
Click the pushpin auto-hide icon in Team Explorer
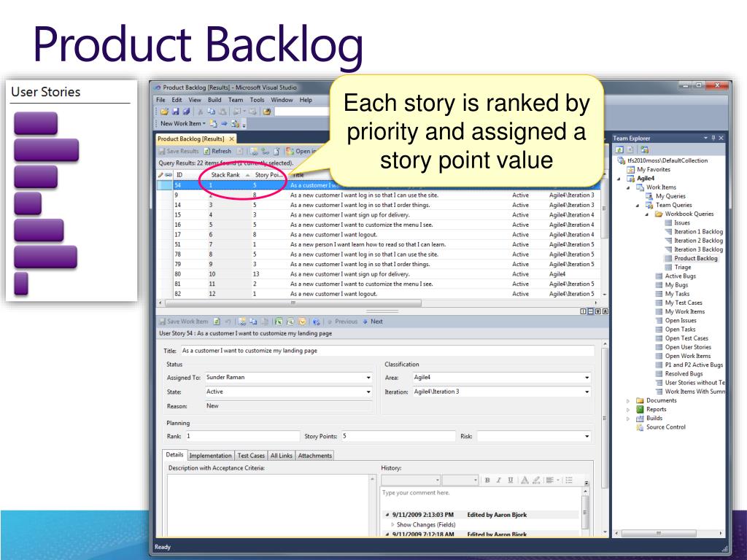pyautogui.click(x=713, y=138)
